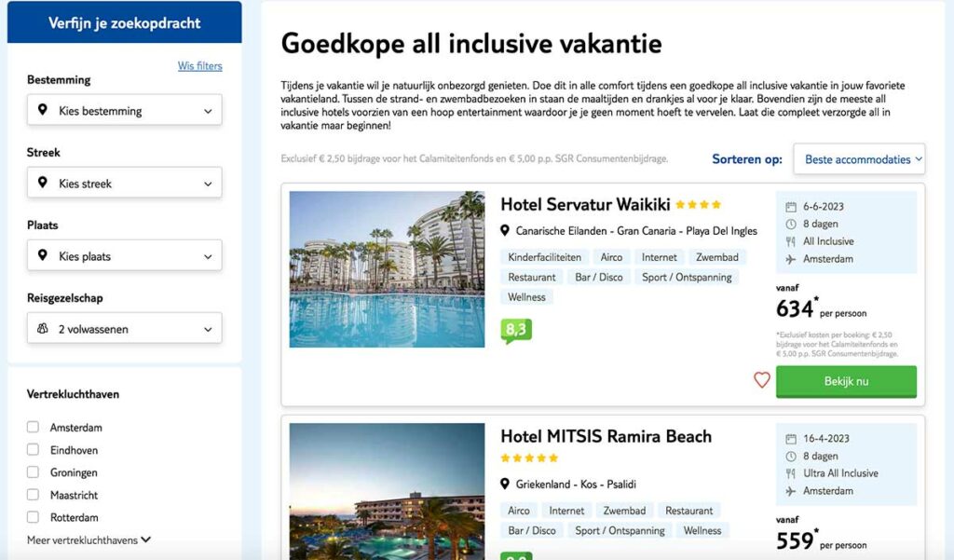Click the travelers icon in Reisgezelschap field
Image resolution: width=954 pixels, height=560 pixels.
pyautogui.click(x=43, y=329)
